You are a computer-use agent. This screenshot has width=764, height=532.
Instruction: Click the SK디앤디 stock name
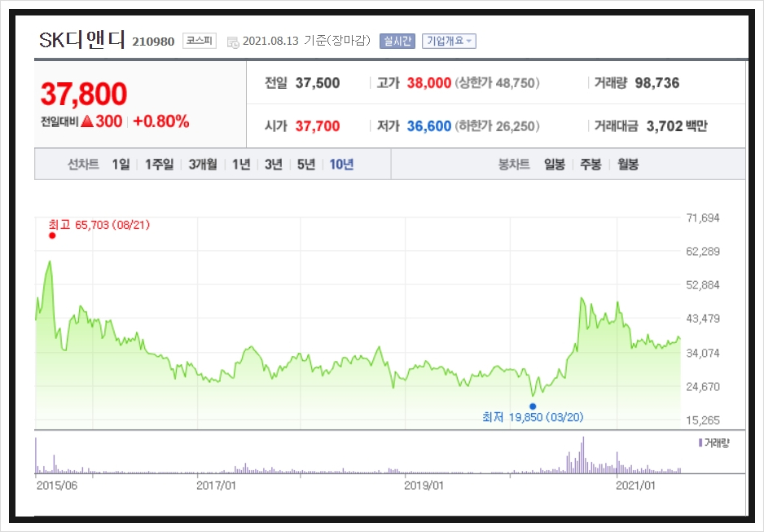(81, 40)
